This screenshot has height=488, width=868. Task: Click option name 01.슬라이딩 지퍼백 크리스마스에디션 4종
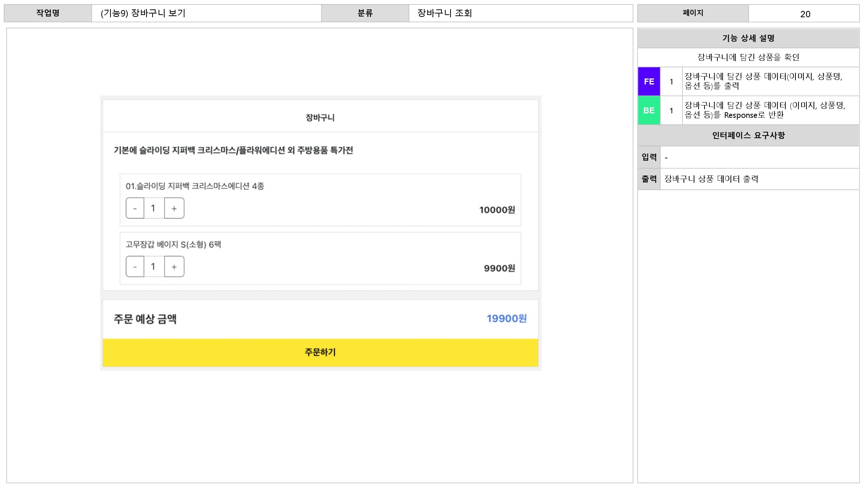point(195,186)
